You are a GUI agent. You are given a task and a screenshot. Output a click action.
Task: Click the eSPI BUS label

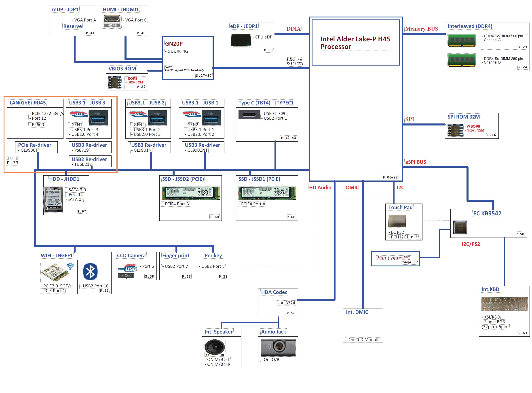(x=416, y=162)
